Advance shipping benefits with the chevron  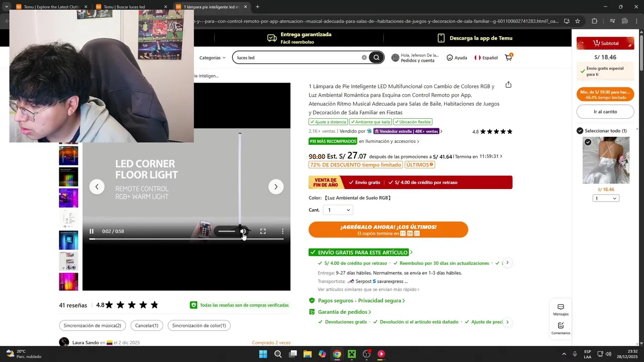(508, 262)
